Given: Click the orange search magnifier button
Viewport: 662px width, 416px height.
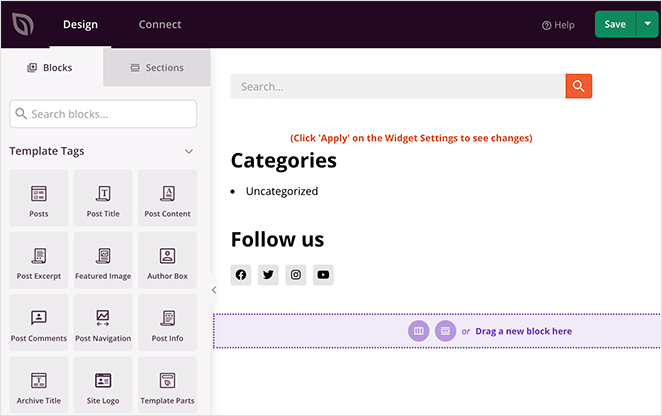Looking at the screenshot, I should 579,86.
